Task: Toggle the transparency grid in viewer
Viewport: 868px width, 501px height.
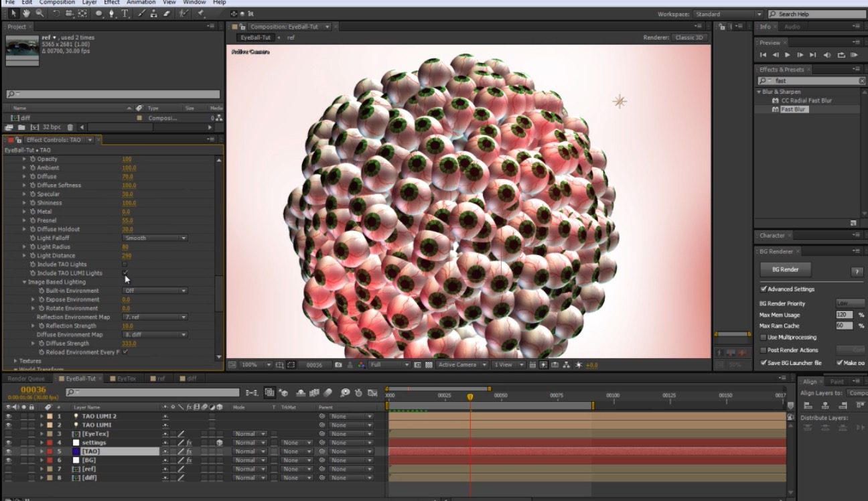Action: pyautogui.click(x=429, y=365)
